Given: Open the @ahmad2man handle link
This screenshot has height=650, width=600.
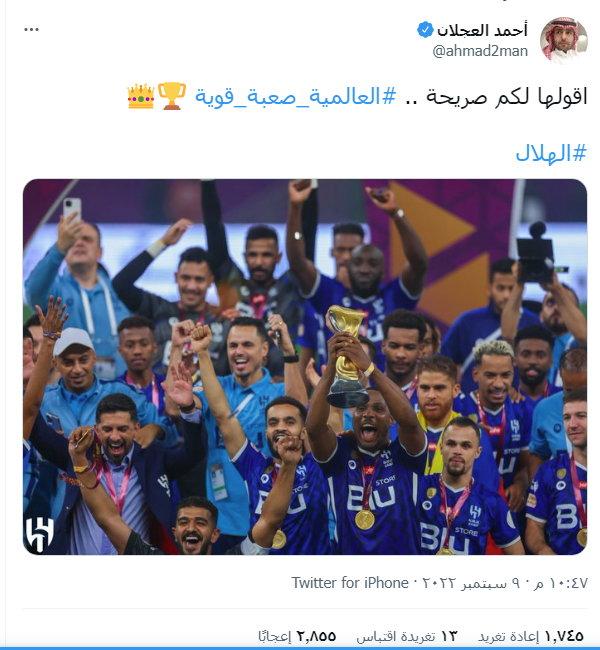Looking at the screenshot, I should [480, 51].
